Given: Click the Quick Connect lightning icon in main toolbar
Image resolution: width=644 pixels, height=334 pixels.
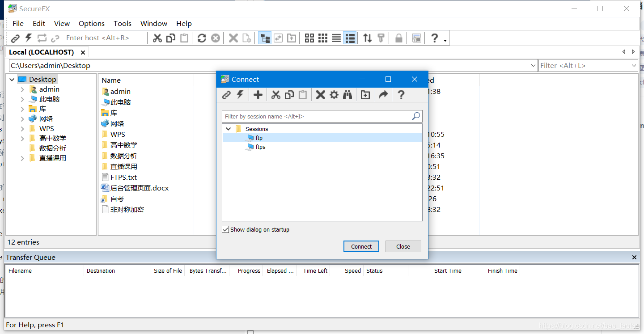Looking at the screenshot, I should (x=29, y=38).
